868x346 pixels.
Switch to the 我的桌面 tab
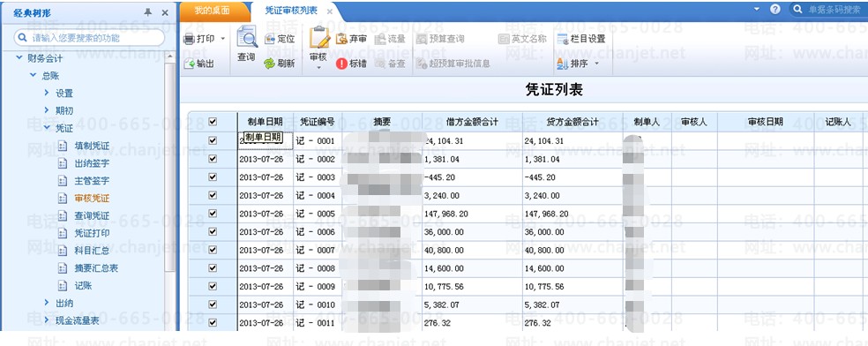[213, 11]
